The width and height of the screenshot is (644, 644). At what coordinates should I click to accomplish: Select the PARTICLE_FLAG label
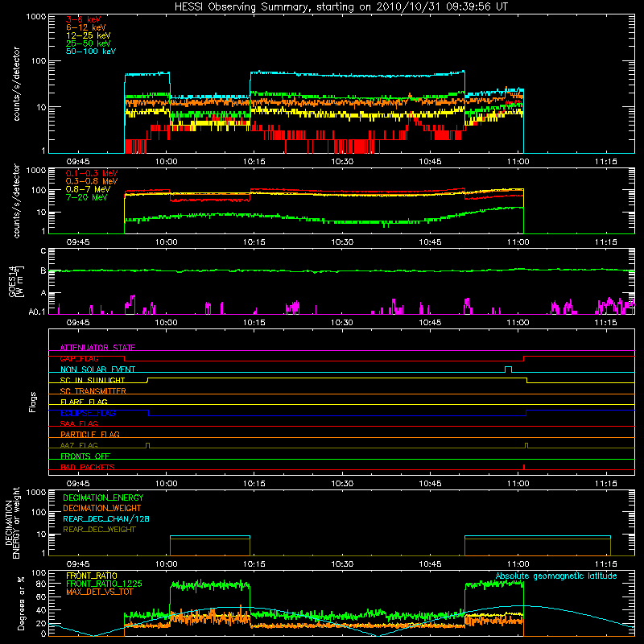point(90,434)
